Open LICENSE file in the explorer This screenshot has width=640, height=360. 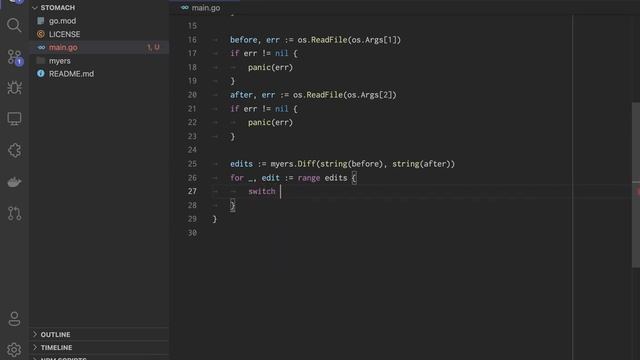(x=99, y=34)
